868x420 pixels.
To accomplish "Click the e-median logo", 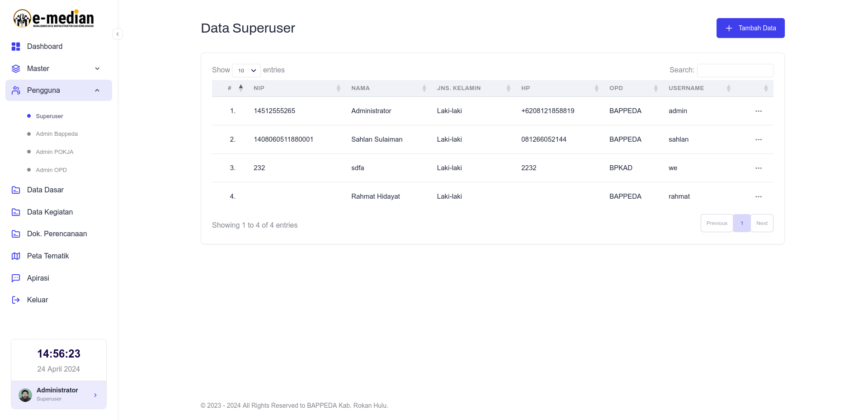I will [x=53, y=19].
